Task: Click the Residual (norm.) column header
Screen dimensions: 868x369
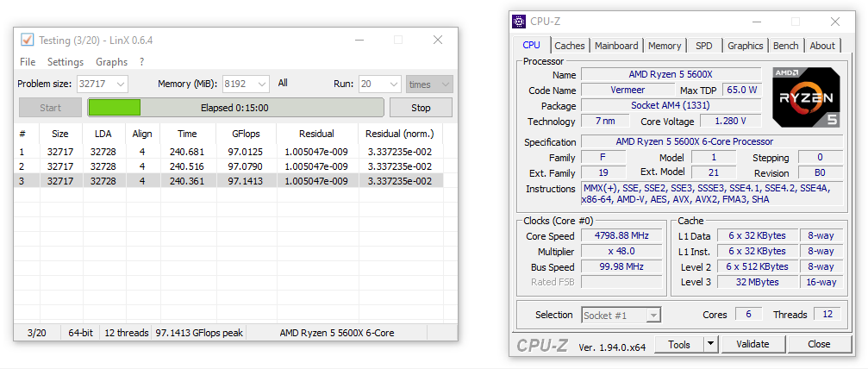Action: click(x=400, y=134)
